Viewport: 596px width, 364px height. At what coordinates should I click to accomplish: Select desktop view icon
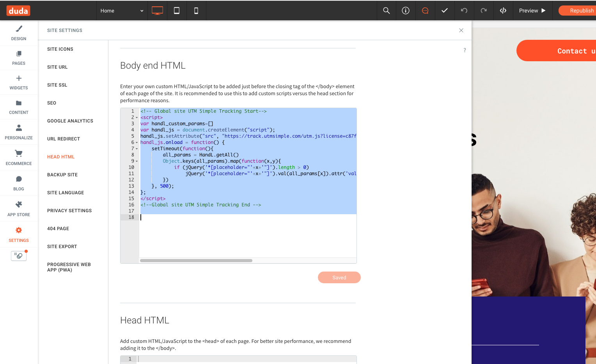click(x=157, y=11)
